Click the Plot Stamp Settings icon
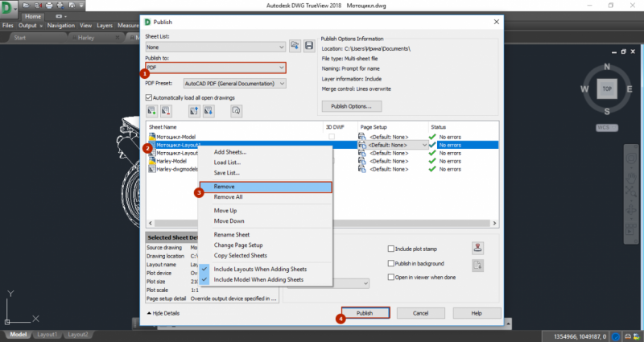 [477, 248]
